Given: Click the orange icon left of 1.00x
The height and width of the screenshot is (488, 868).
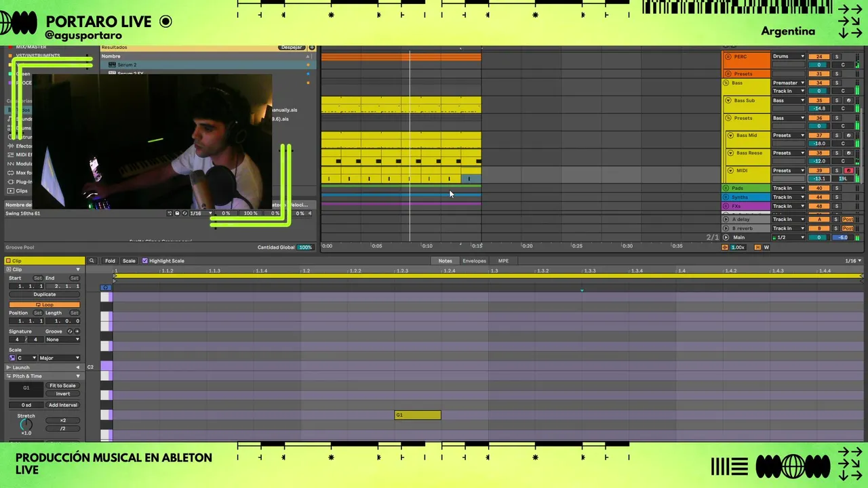Looking at the screenshot, I should pyautogui.click(x=725, y=247).
